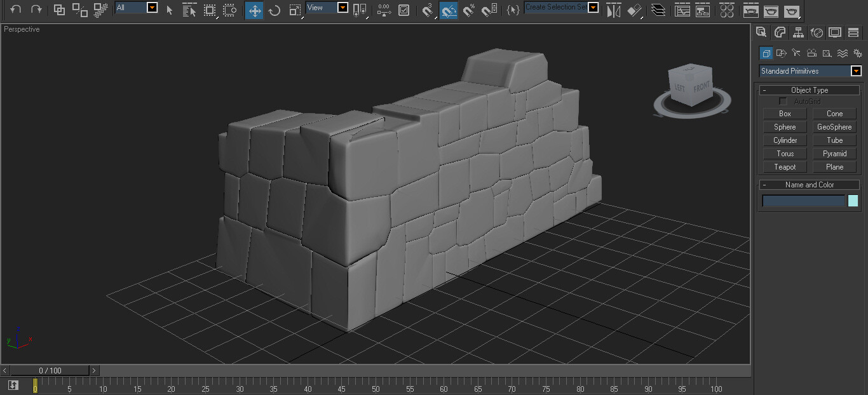Toggle the Percent Snap magnet
Viewport: 868px width, 395px height.
[469, 10]
